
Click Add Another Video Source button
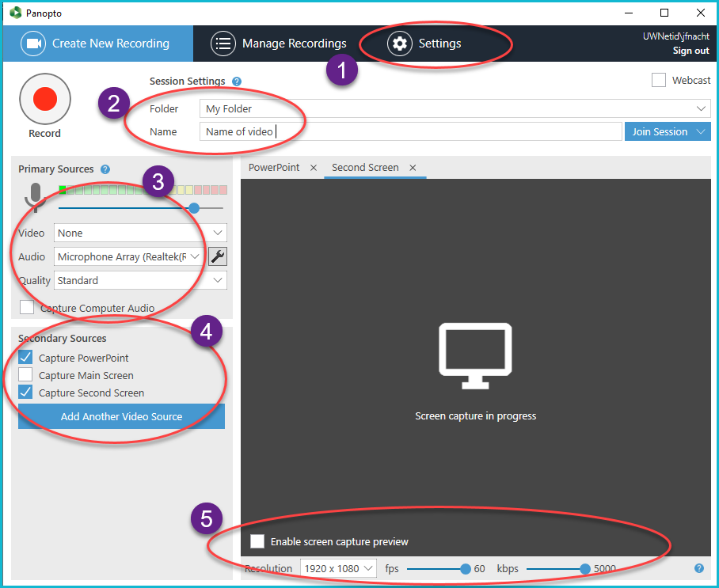[121, 416]
